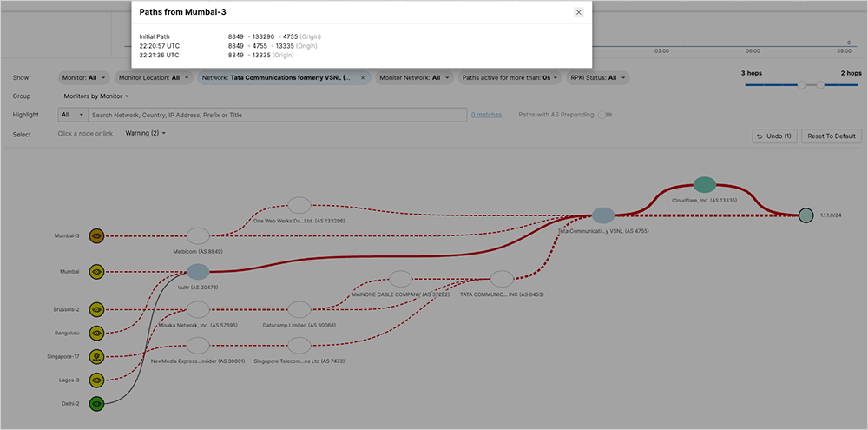Close the Paths from Mumbai-3 dialog
The height and width of the screenshot is (430, 868).
[x=579, y=12]
